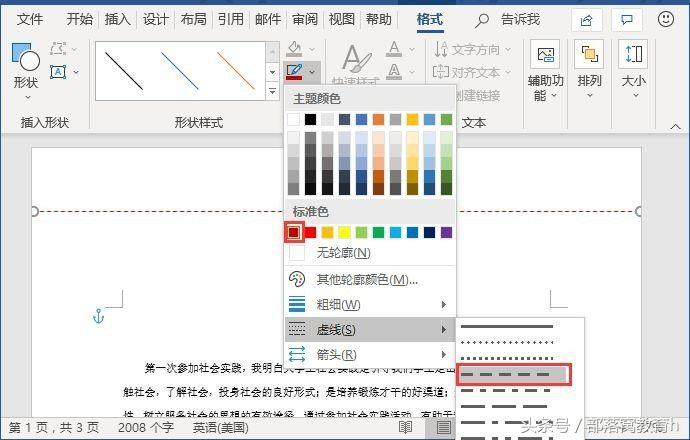Open More Outline Colors (其他轮廓颜色)

(x=370, y=279)
